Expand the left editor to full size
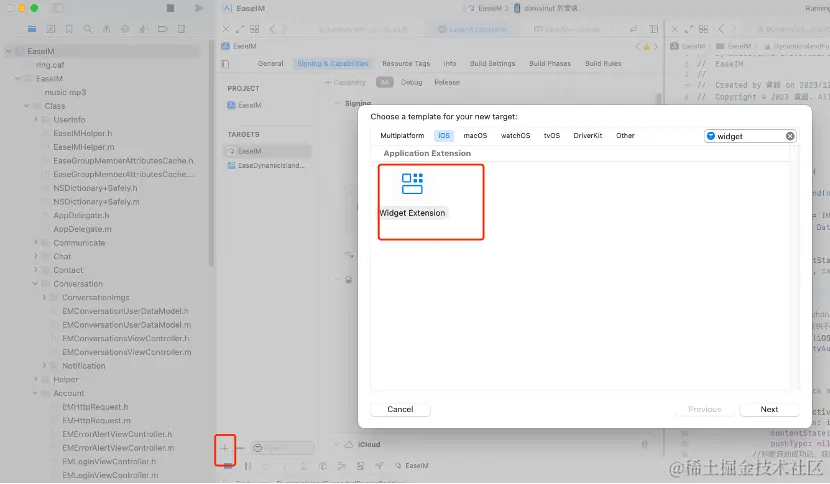 [240, 29]
